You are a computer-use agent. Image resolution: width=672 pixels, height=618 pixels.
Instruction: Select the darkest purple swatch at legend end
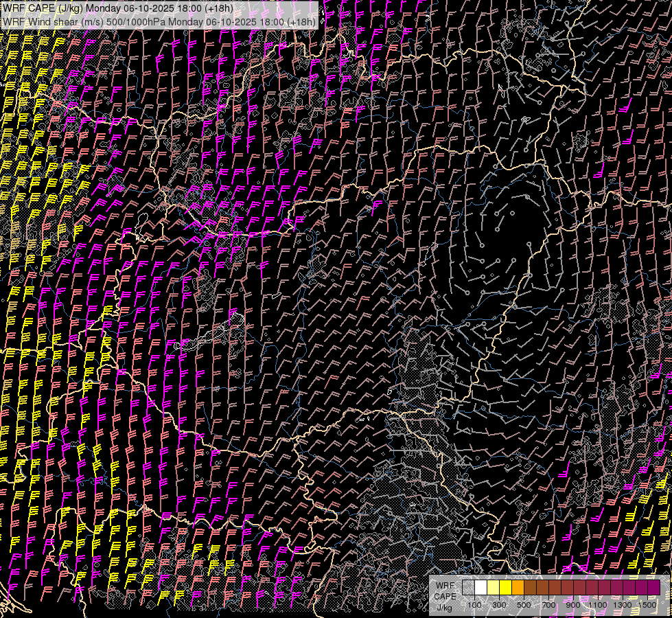click(653, 588)
